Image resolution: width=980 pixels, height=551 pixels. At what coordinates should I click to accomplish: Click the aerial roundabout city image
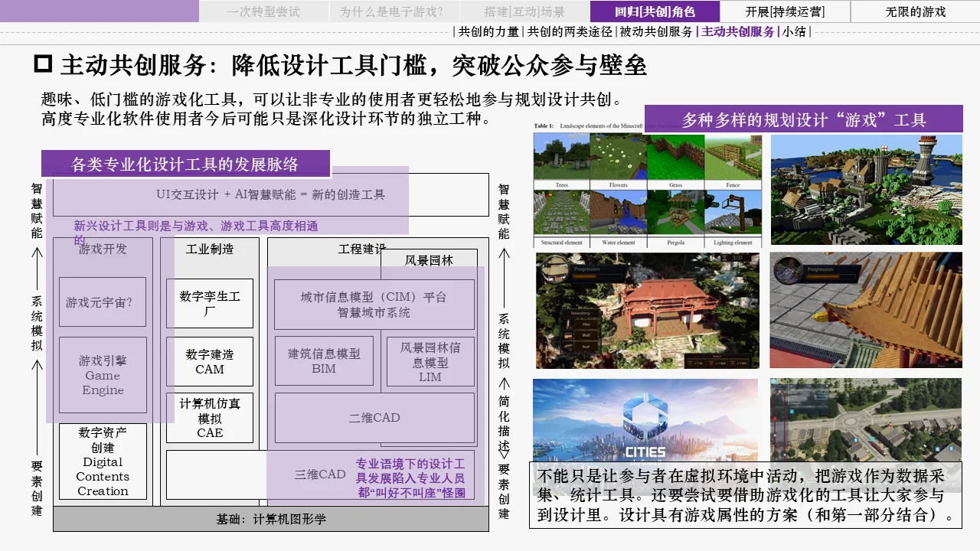[866, 419]
